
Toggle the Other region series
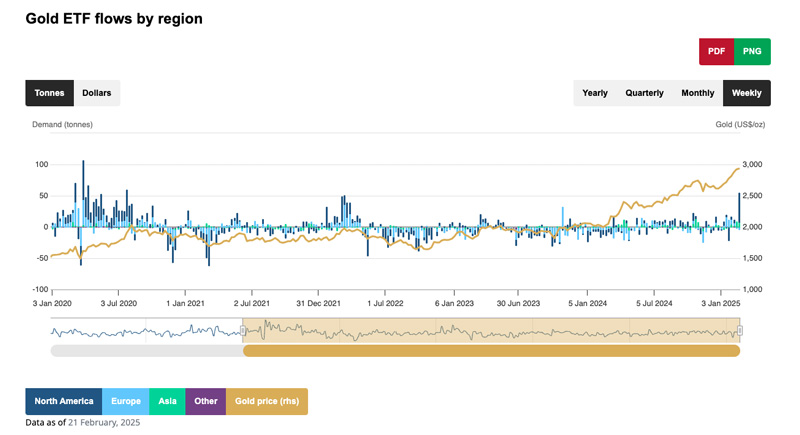point(205,401)
